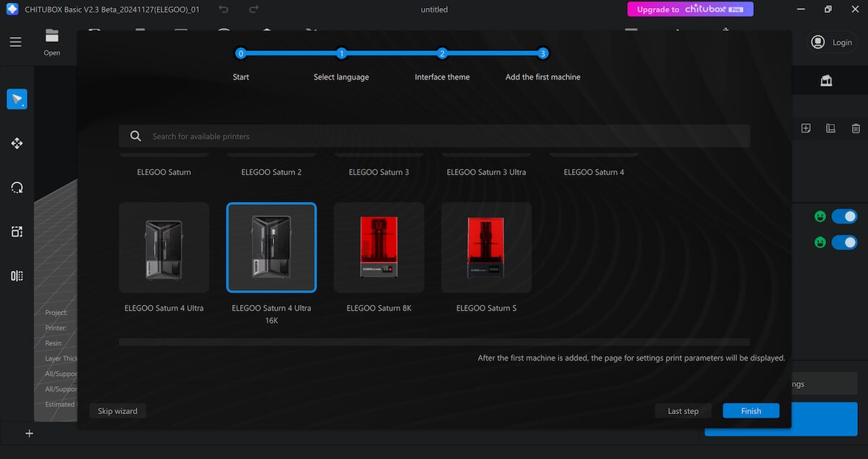Click the ELEGOO Saturn 4 label

594,172
